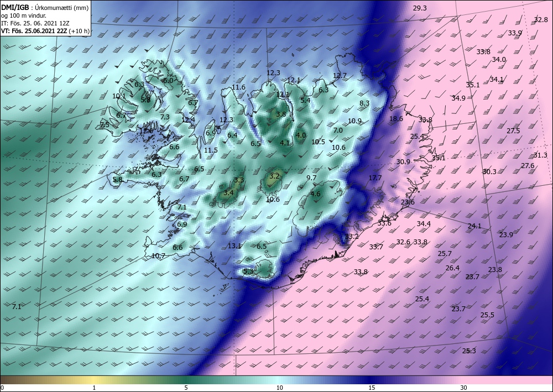The image size is (553, 392).
Task: Click the value 26.4
Action: (452, 268)
